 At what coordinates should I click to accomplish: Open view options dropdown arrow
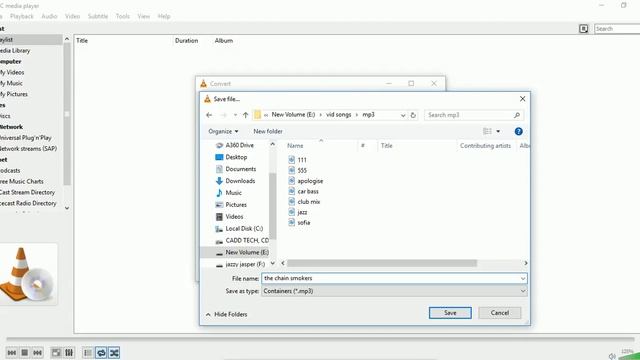point(498,131)
